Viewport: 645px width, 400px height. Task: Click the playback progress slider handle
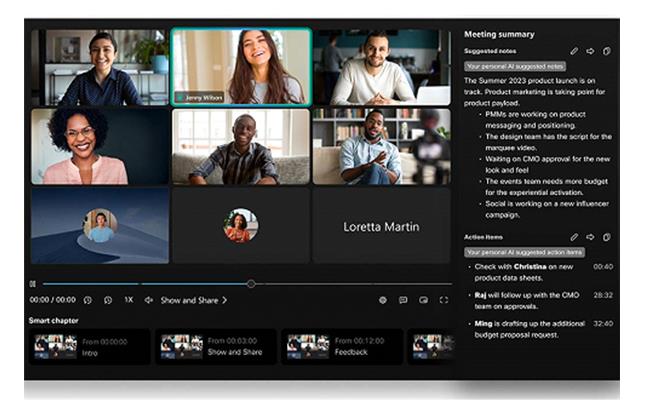coord(251,284)
